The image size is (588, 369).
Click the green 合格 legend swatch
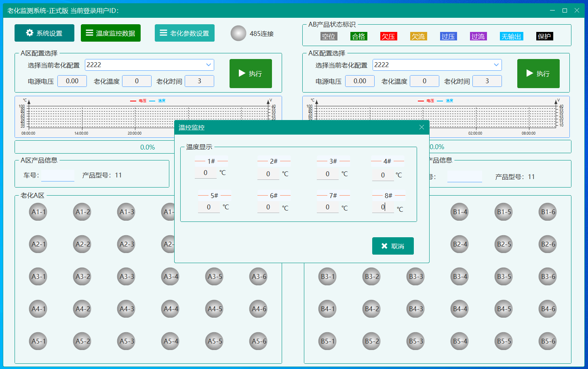pyautogui.click(x=358, y=36)
